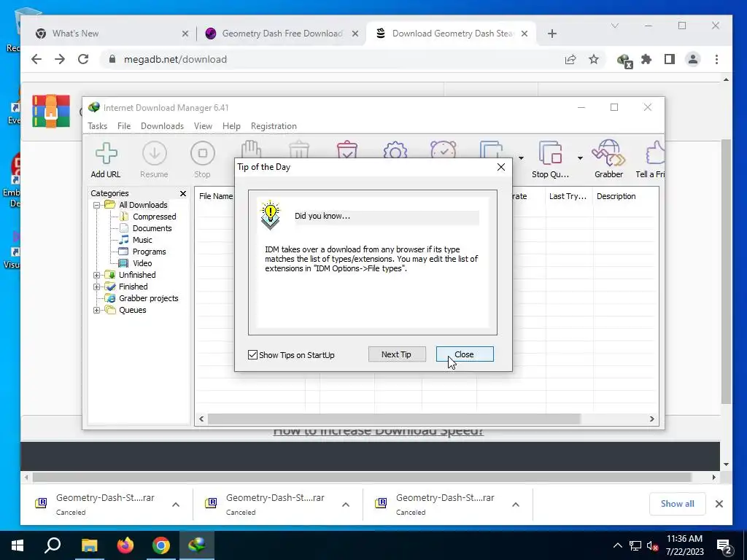
Task: Uncheck Show Tips on StartUp
Action: 253,355
